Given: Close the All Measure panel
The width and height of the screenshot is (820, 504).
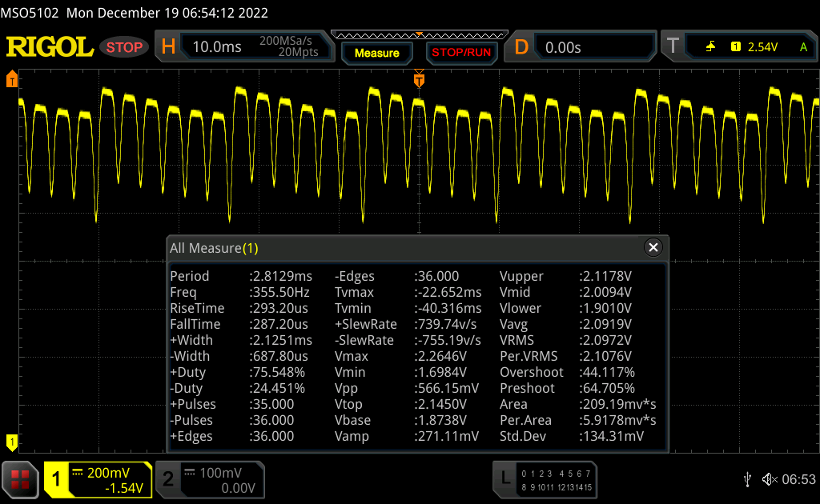Looking at the screenshot, I should tap(653, 248).
